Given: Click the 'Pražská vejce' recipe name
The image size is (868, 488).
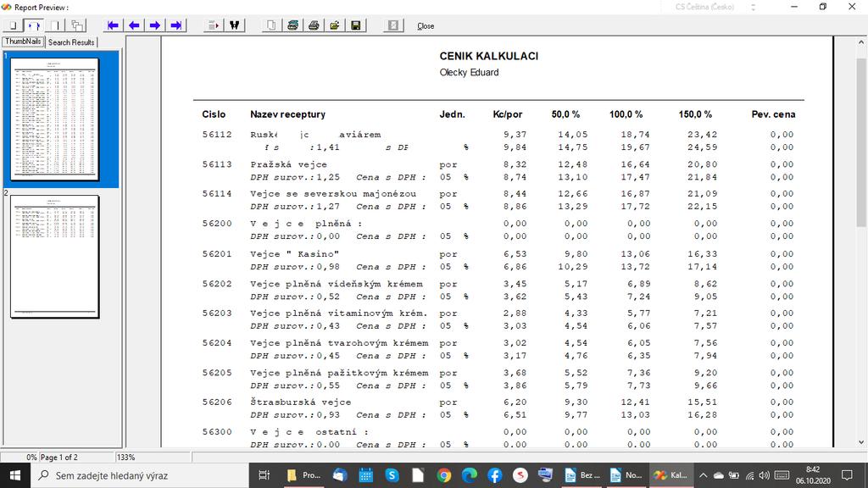Looking at the screenshot, I should click(x=288, y=164).
